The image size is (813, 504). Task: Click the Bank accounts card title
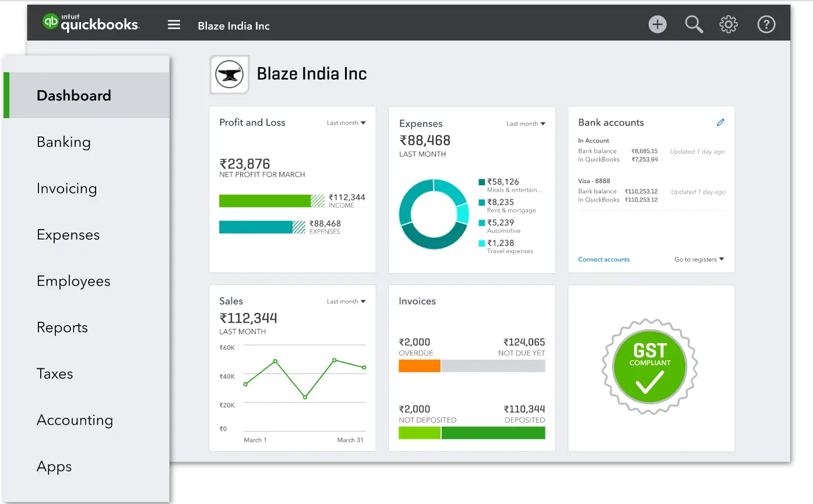[x=611, y=122]
